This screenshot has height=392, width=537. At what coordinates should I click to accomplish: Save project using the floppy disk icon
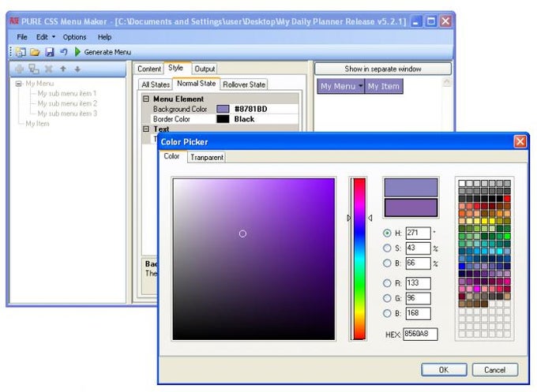(x=50, y=52)
